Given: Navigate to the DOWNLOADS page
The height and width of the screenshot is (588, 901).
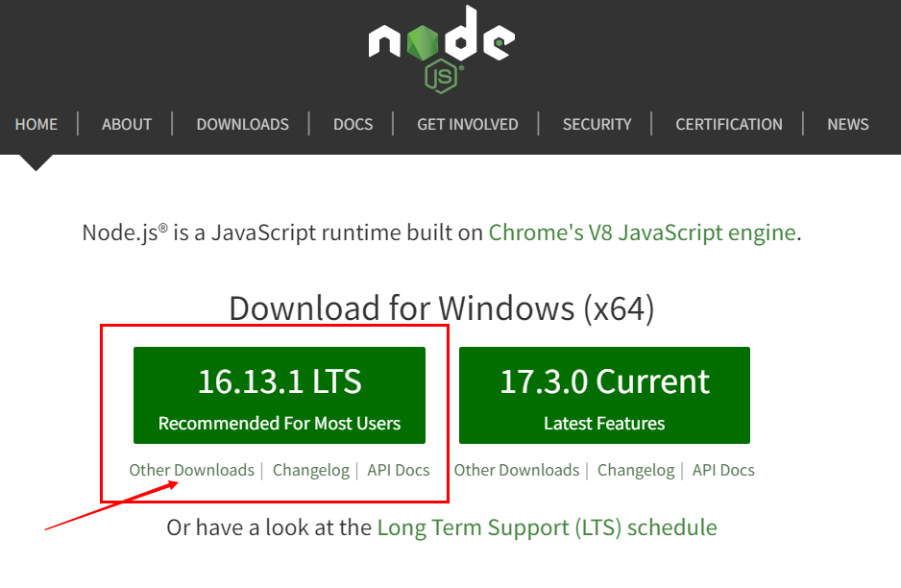Looking at the screenshot, I should click(x=242, y=124).
